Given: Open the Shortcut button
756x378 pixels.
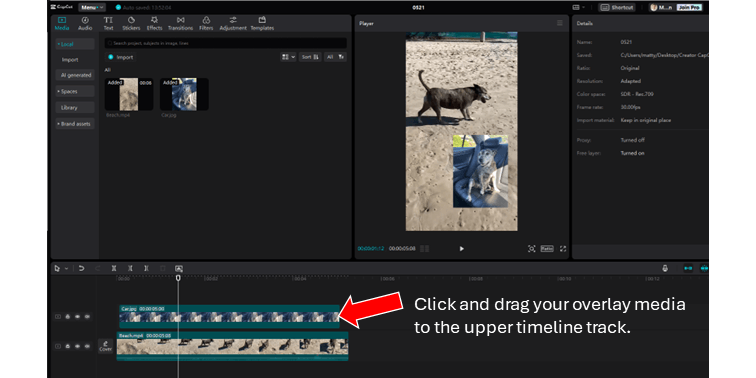Looking at the screenshot, I should (x=617, y=8).
